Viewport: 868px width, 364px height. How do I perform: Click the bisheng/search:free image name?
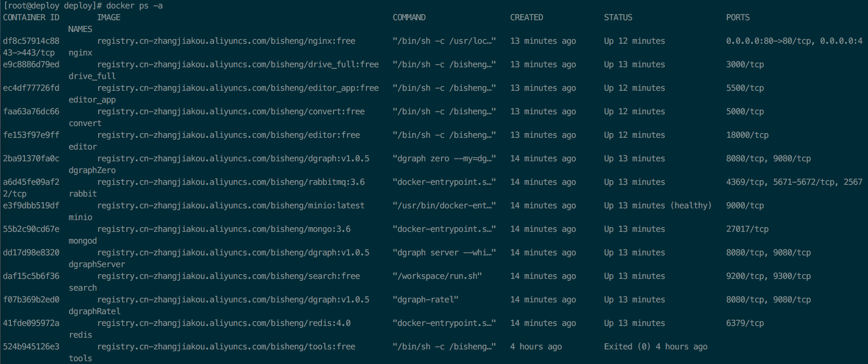pyautogui.click(x=228, y=276)
